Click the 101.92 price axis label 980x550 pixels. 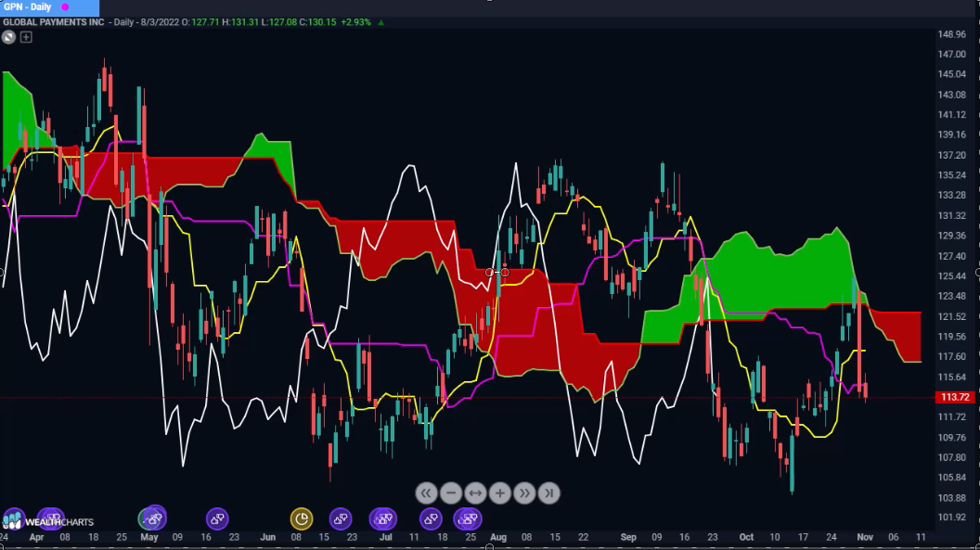coord(951,517)
